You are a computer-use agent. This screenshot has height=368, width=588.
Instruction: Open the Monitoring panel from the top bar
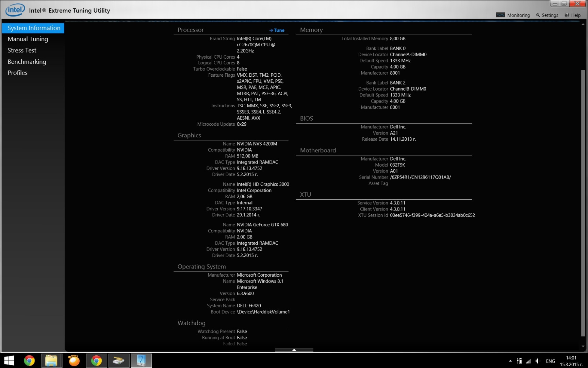[513, 15]
